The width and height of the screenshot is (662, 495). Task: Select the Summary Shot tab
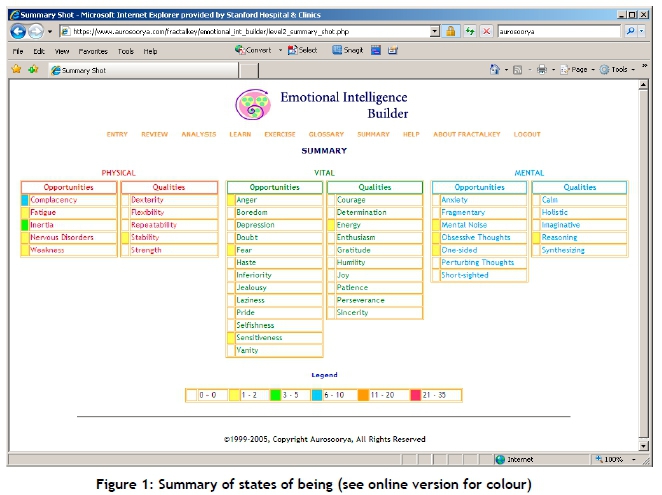(x=83, y=70)
